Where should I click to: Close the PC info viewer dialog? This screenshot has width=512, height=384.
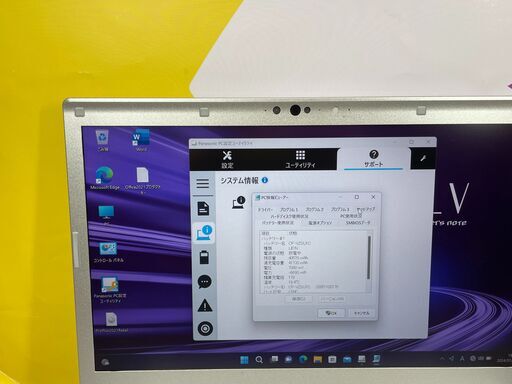[373, 197]
